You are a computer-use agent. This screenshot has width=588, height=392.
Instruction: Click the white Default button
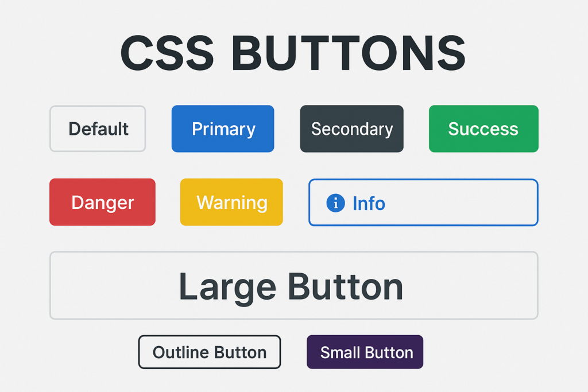[x=98, y=129]
